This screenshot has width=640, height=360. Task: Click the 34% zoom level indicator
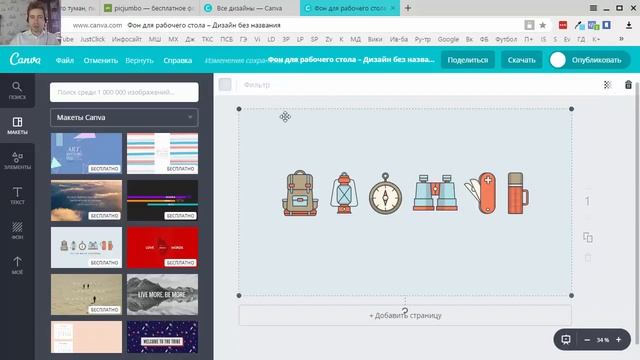click(x=602, y=340)
